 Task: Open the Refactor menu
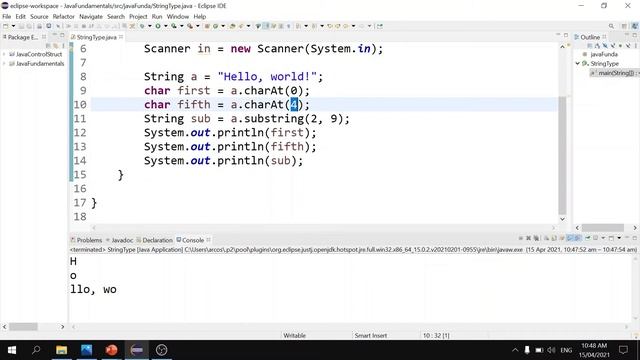pos(64,16)
